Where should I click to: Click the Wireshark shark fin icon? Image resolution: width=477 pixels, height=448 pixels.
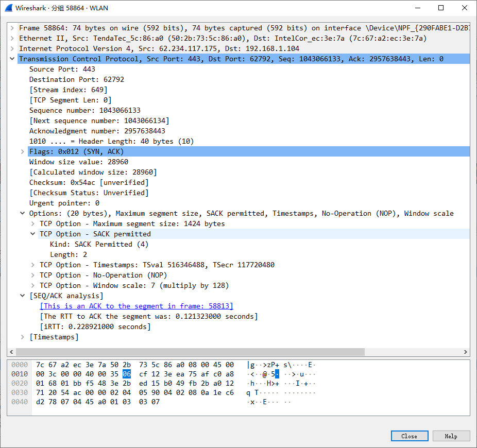[x=8, y=8]
